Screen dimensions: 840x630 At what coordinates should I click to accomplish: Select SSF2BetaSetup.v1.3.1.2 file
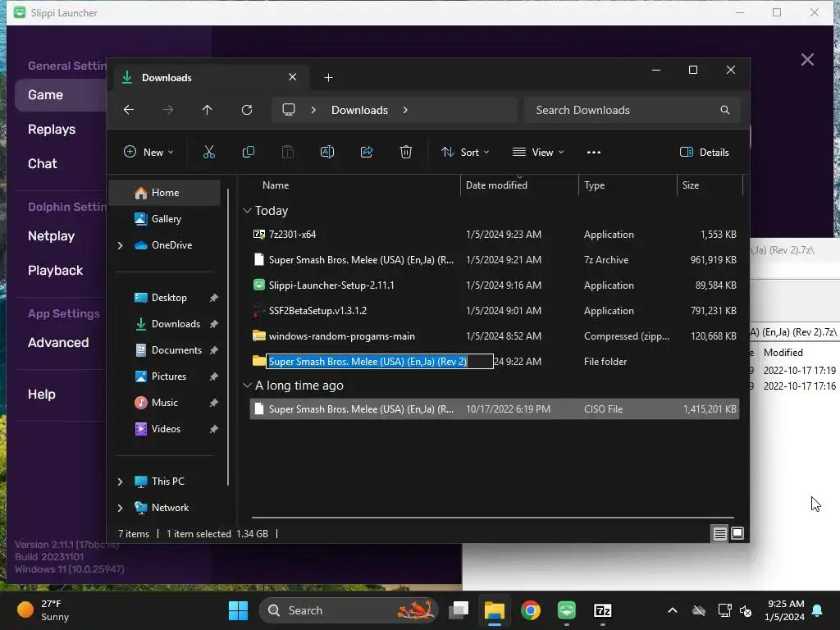point(495,311)
